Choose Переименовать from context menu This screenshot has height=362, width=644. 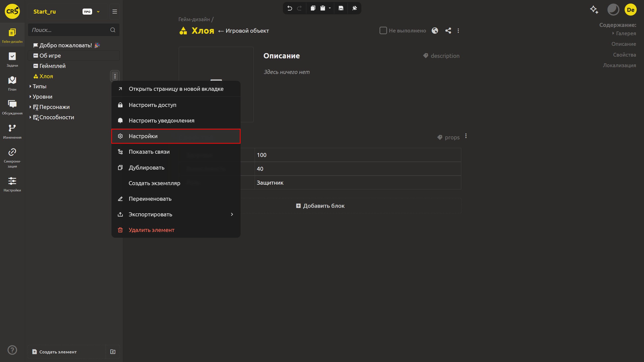tap(176, 199)
